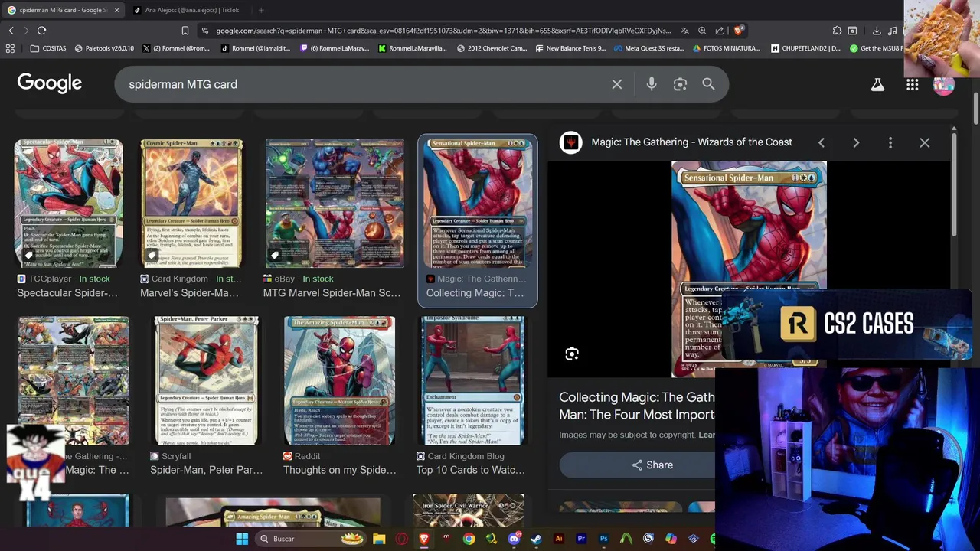Open the Paletools v26.0.10 bookmark
The width and height of the screenshot is (980, 551).
pyautogui.click(x=104, y=48)
